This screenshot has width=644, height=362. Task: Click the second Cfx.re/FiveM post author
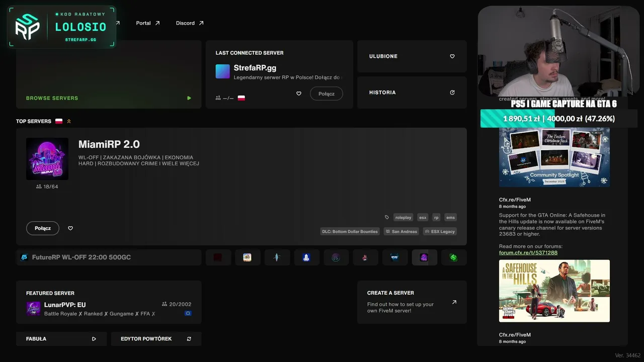click(515, 335)
